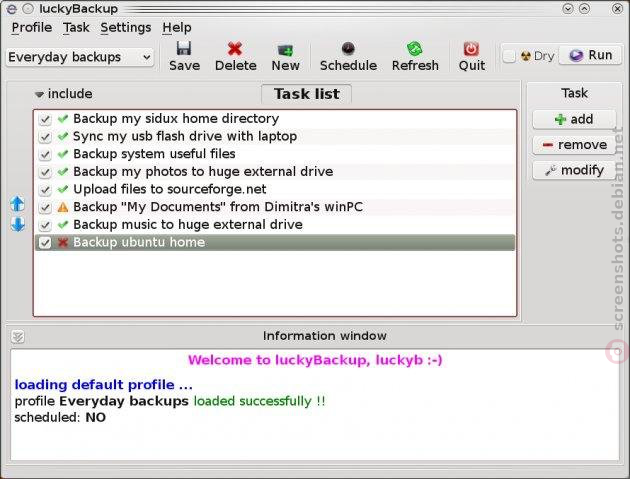Collapse the include expander arrow
The width and height of the screenshot is (630, 479).
coord(39,94)
